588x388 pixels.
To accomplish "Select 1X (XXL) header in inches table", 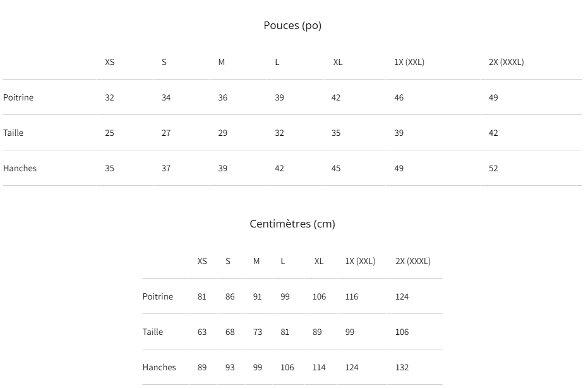I will pyautogui.click(x=409, y=63).
